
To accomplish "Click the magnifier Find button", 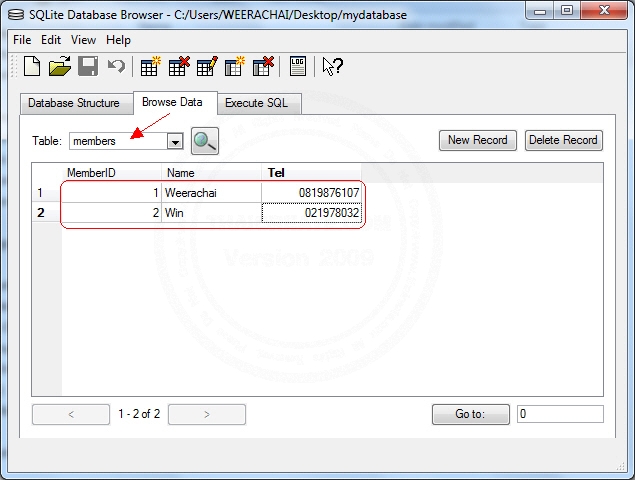I will (205, 141).
